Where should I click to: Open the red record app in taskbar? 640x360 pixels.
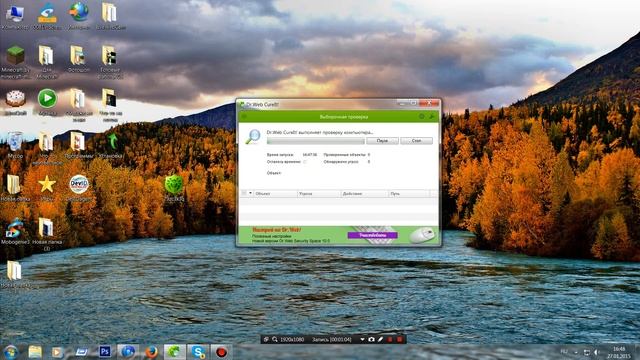pos(222,352)
